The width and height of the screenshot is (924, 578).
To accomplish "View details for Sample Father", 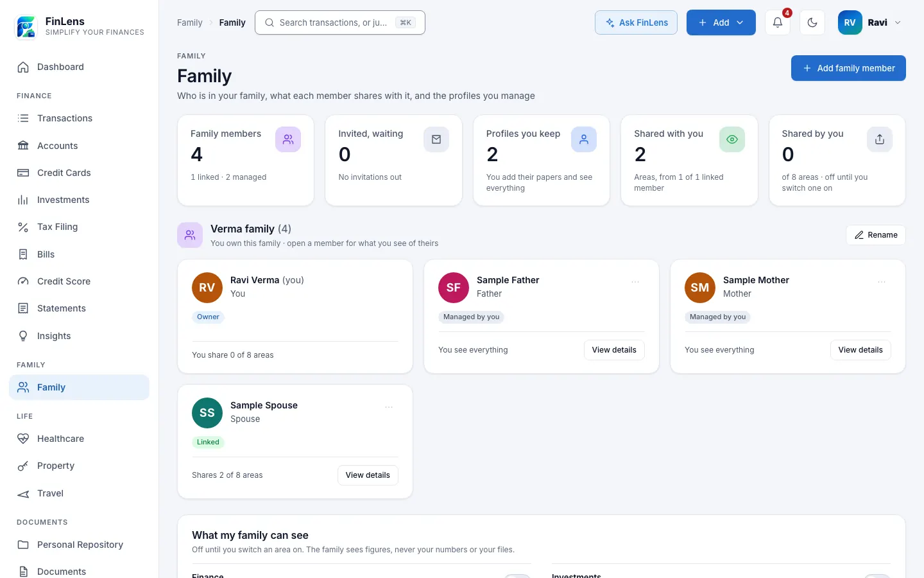I will (x=614, y=350).
